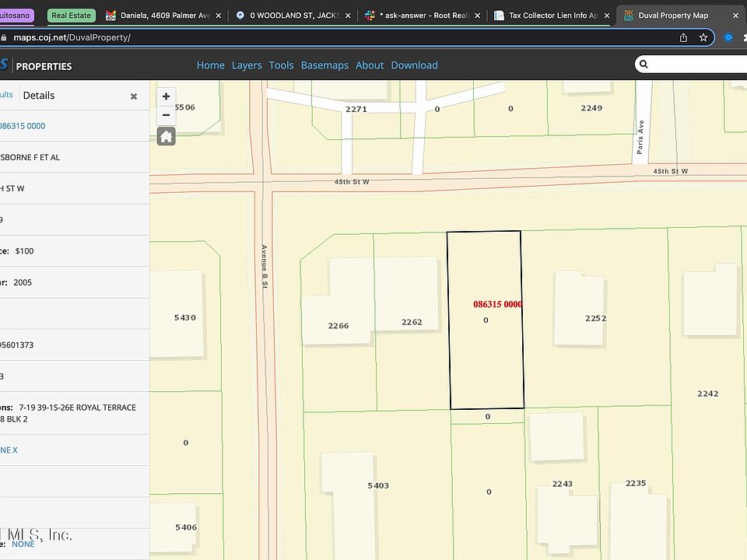
Task: Click parcel 2262 on the map
Action: click(412, 322)
